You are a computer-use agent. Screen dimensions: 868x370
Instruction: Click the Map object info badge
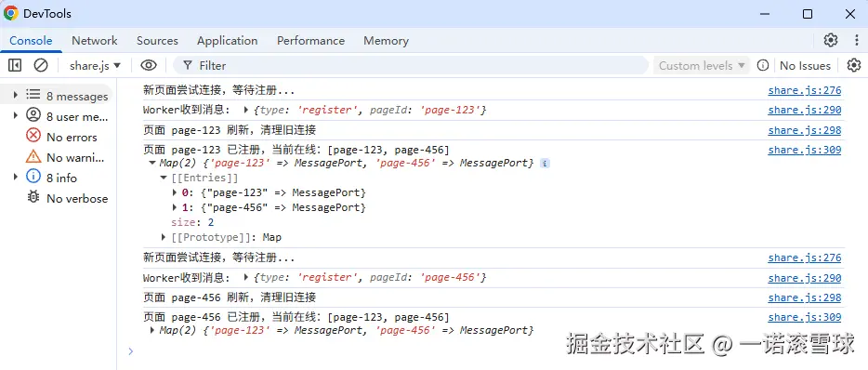tap(545, 164)
